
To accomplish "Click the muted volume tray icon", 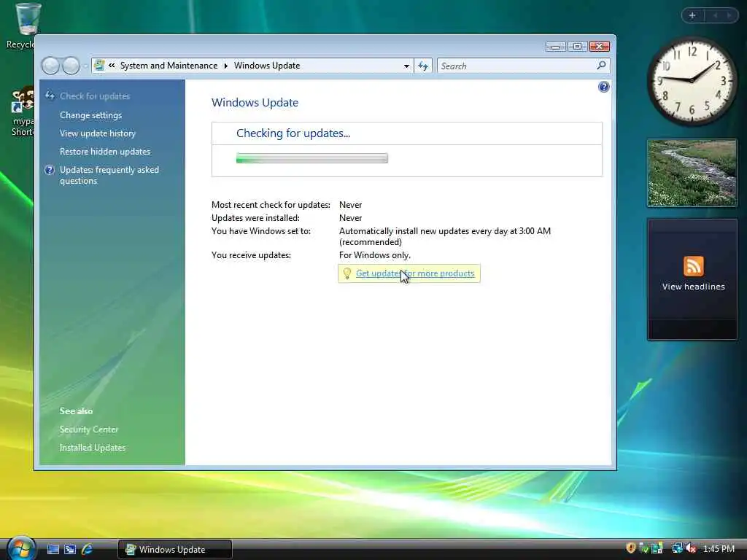I will [x=691, y=548].
